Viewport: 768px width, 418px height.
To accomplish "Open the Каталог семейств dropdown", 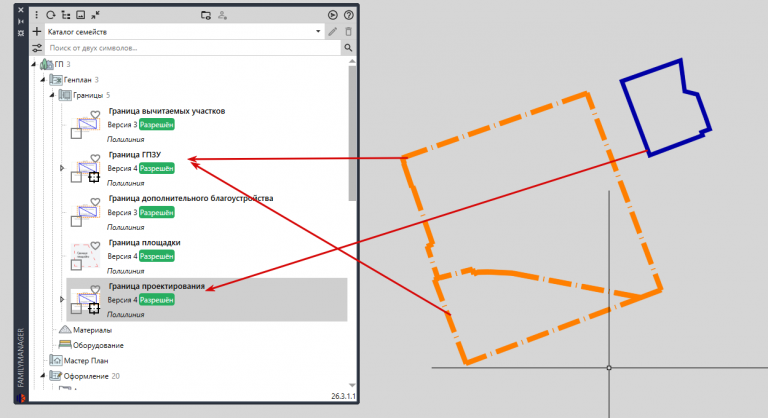I will tap(184, 32).
